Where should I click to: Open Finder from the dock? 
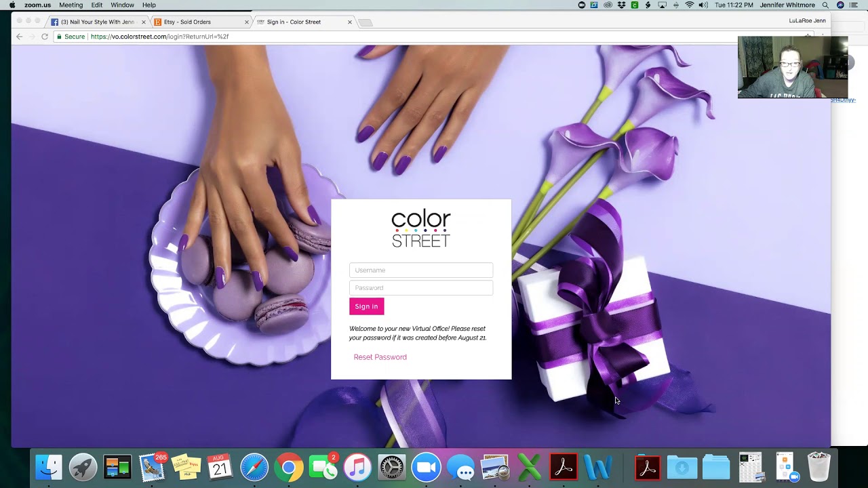(49, 468)
